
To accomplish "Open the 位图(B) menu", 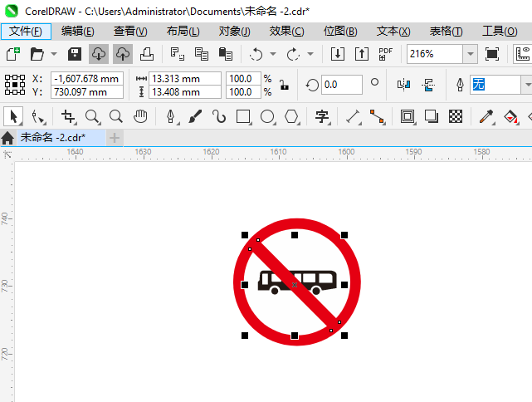I will pos(340,32).
